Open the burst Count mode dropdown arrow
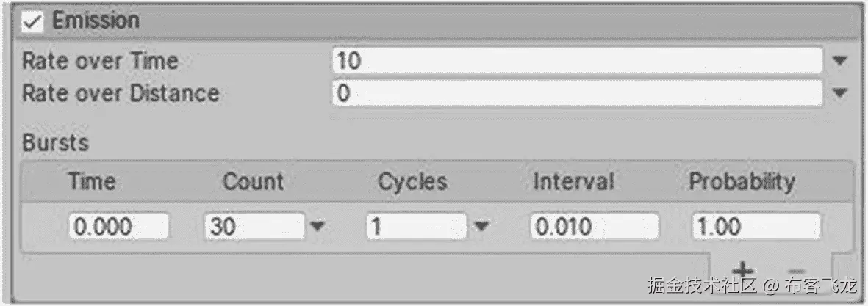Screen dimensions: 868x306 point(317,227)
